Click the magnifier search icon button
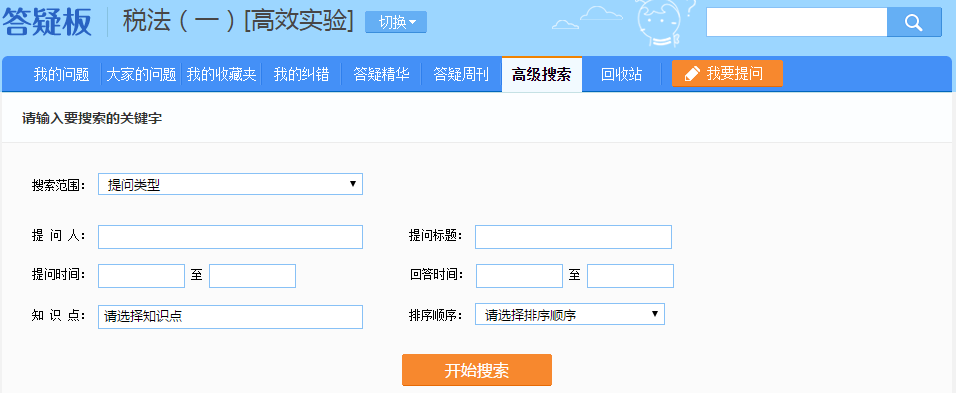 tap(914, 23)
